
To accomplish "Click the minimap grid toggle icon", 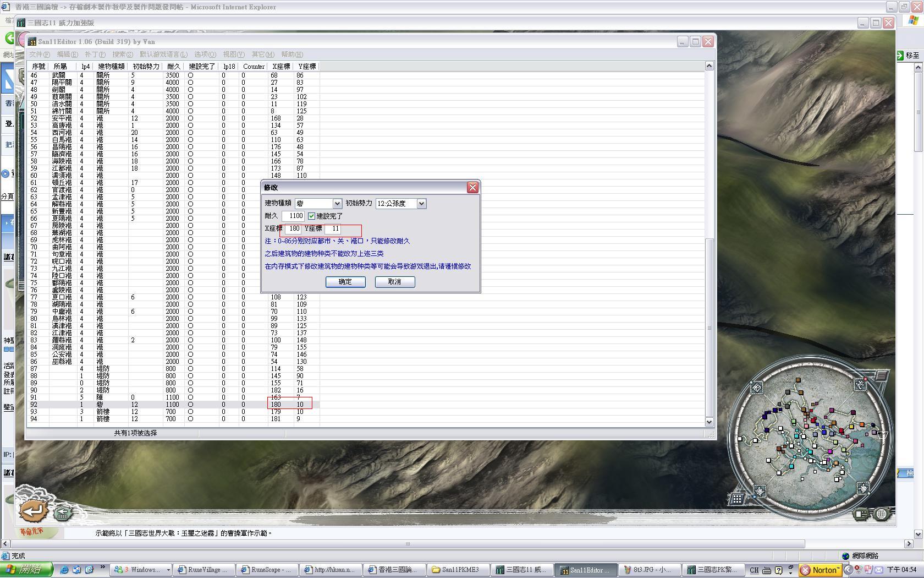I will (737, 499).
